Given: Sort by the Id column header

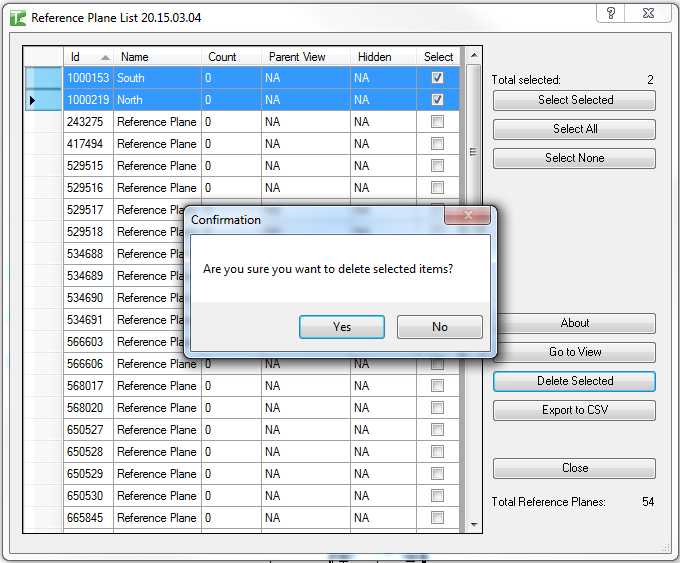Looking at the screenshot, I should [x=88, y=57].
